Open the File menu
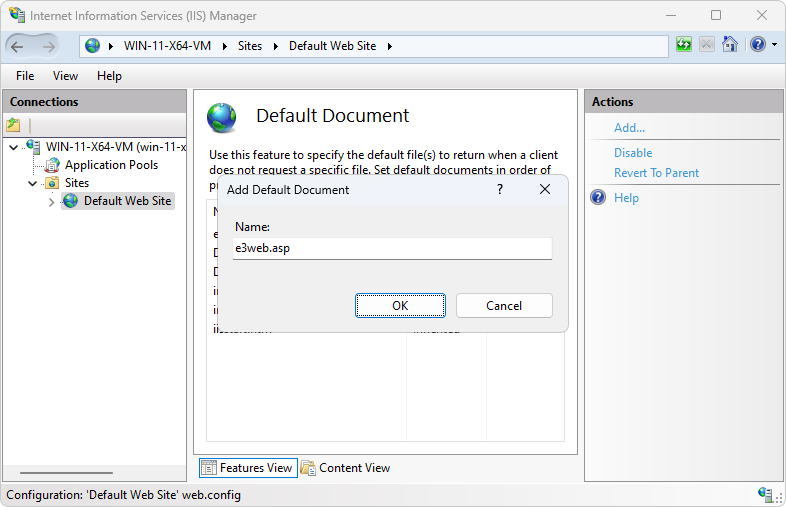 click(x=25, y=76)
